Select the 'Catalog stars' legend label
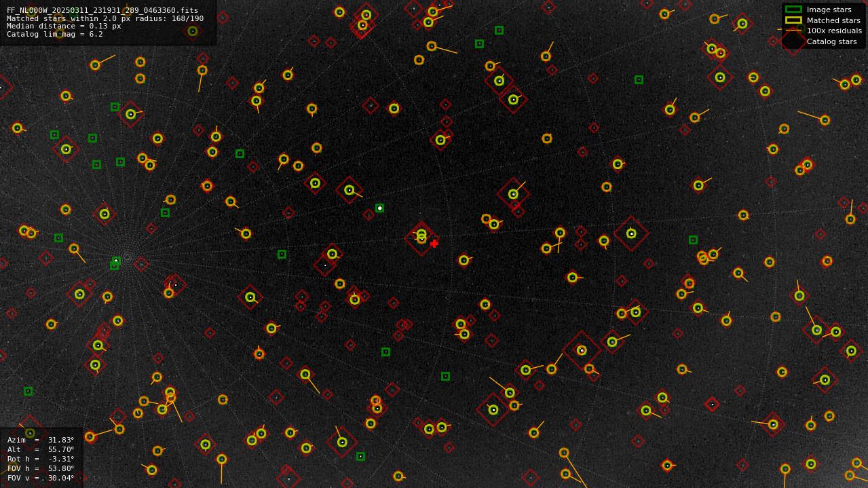This screenshot has height=488, width=868. 831,41
